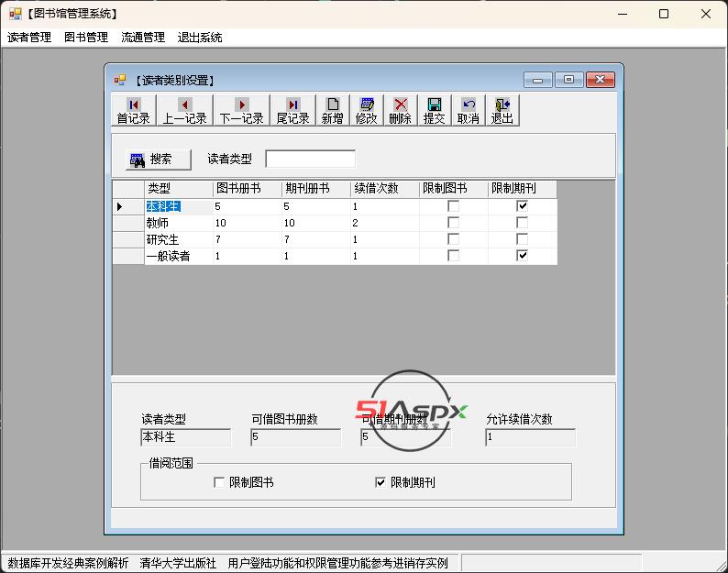Viewport: 728px width, 573px height.
Task: Click status bar text 清华大学出版社
Action: click(178, 563)
